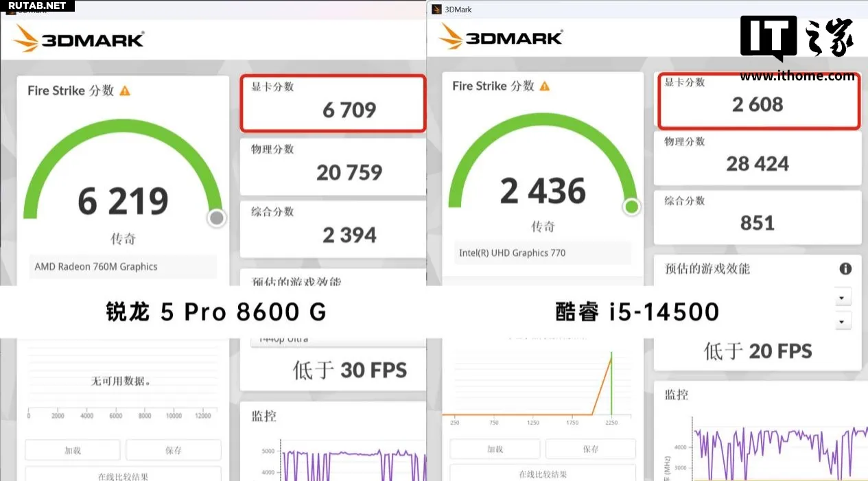Click the green marker line at 2250 in right chart
The width and height of the screenshot is (868, 481).
pos(611,384)
